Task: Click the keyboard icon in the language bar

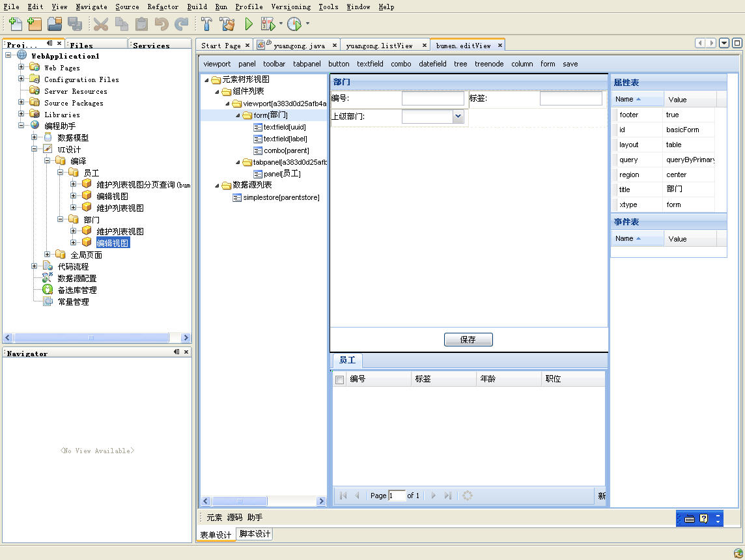Action: [x=689, y=518]
